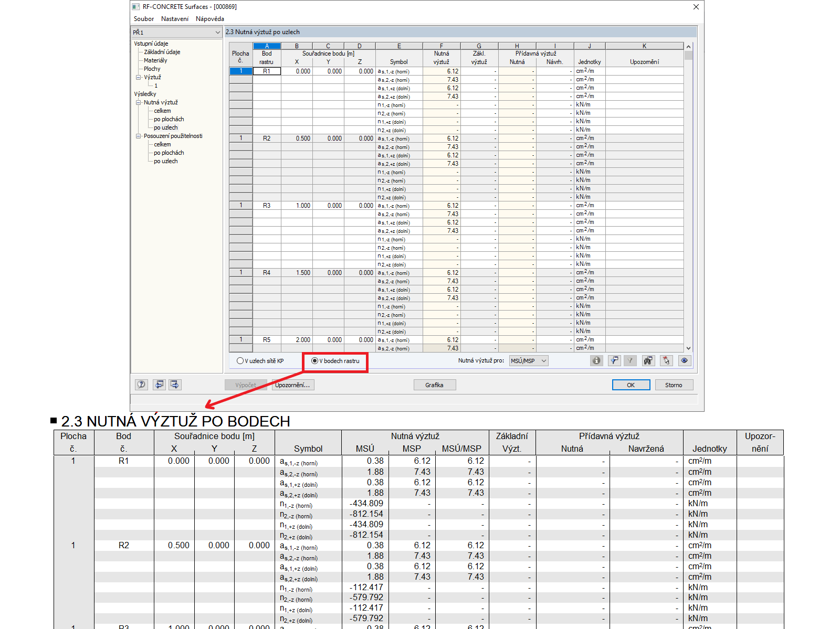Close the RF-CONCRETE Surfaces window
The height and width of the screenshot is (629, 840).
tap(696, 7)
